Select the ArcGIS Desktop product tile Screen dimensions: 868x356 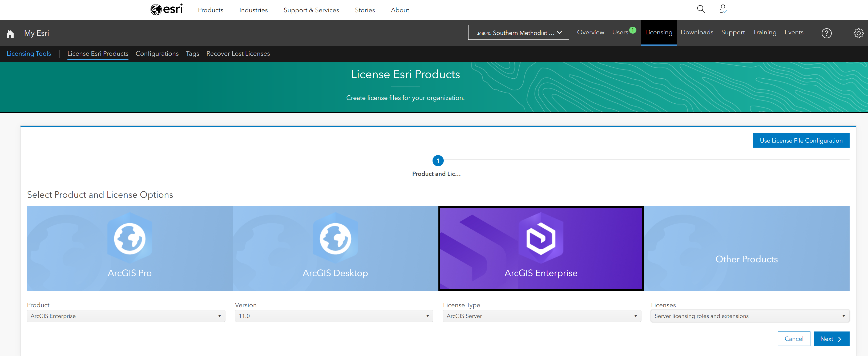coord(335,248)
